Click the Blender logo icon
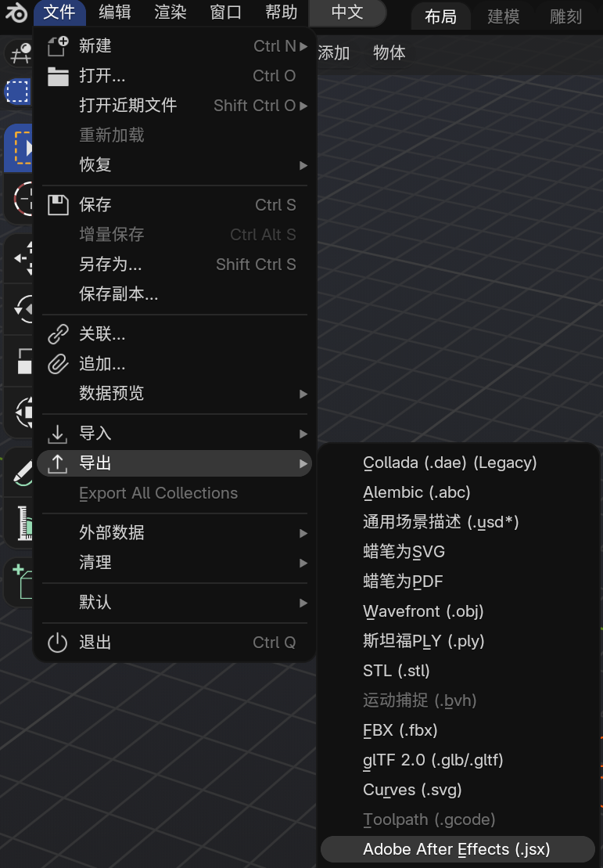 point(16,13)
